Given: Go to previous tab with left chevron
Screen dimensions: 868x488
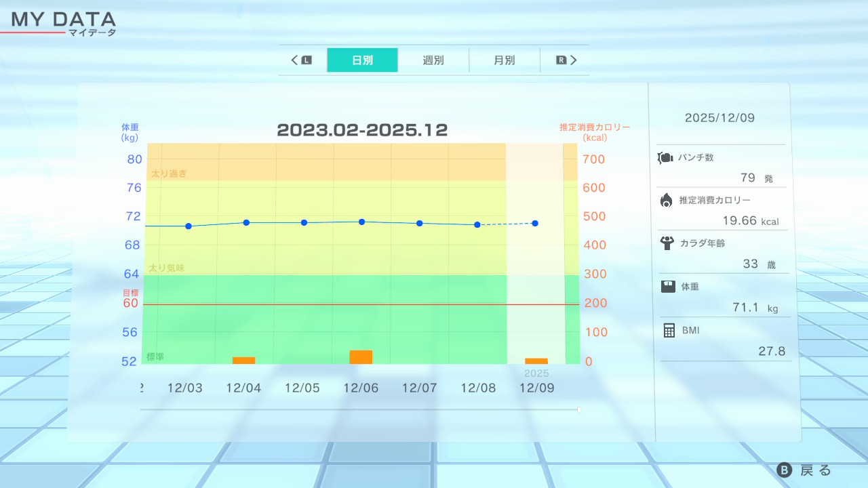Looking at the screenshot, I should [295, 60].
